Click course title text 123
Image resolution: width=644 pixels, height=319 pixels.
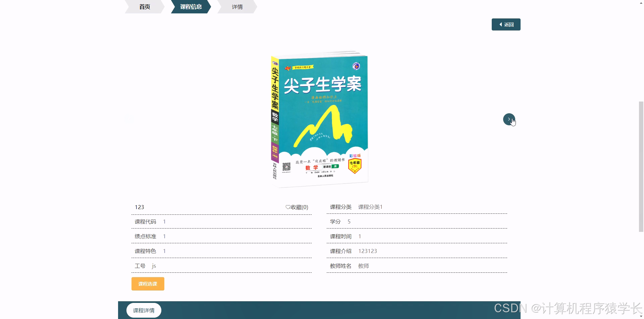pyautogui.click(x=139, y=207)
